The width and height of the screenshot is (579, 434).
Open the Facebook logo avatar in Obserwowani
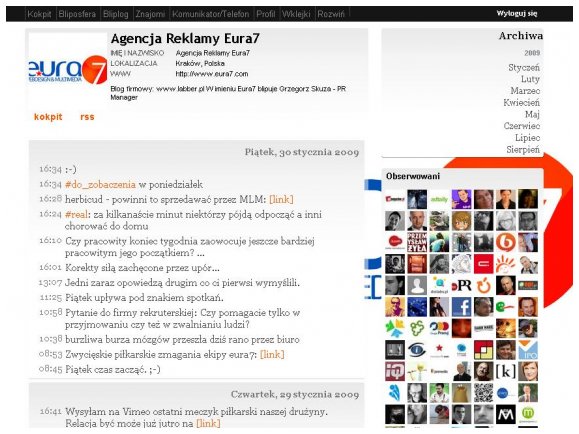pos(461,307)
